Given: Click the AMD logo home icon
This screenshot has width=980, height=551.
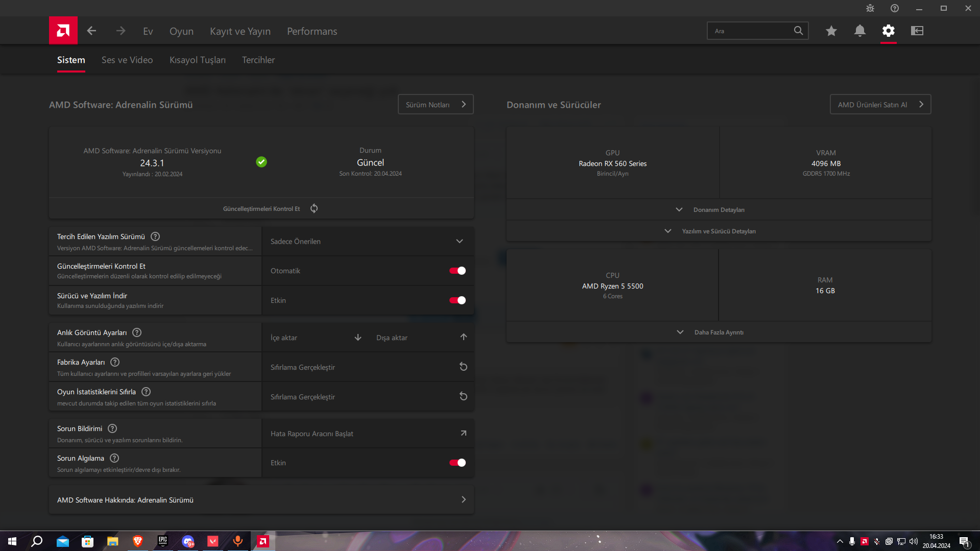Looking at the screenshot, I should point(63,31).
